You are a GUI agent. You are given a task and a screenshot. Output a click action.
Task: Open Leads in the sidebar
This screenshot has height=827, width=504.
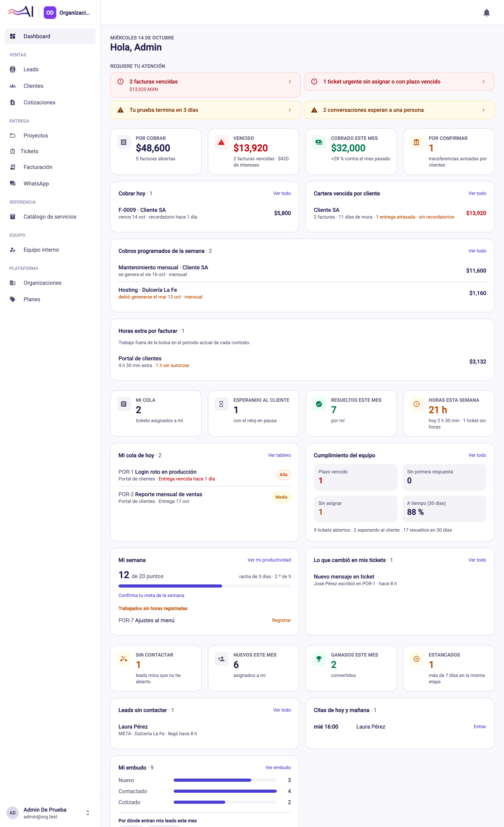tap(50, 70)
